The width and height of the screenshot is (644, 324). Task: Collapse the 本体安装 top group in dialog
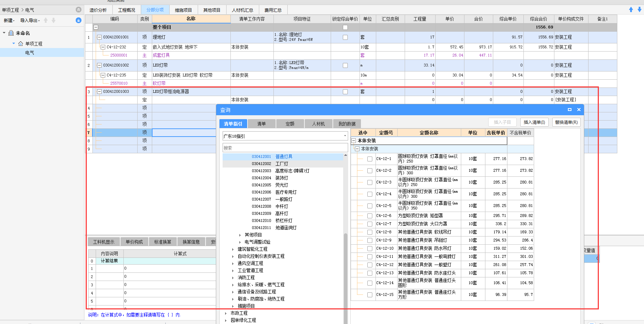coord(354,141)
